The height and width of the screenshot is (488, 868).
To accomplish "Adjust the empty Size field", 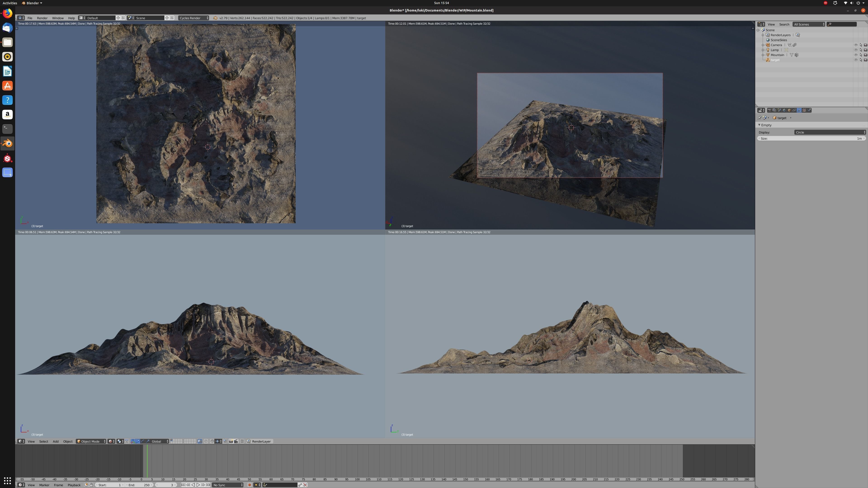I will (x=811, y=138).
